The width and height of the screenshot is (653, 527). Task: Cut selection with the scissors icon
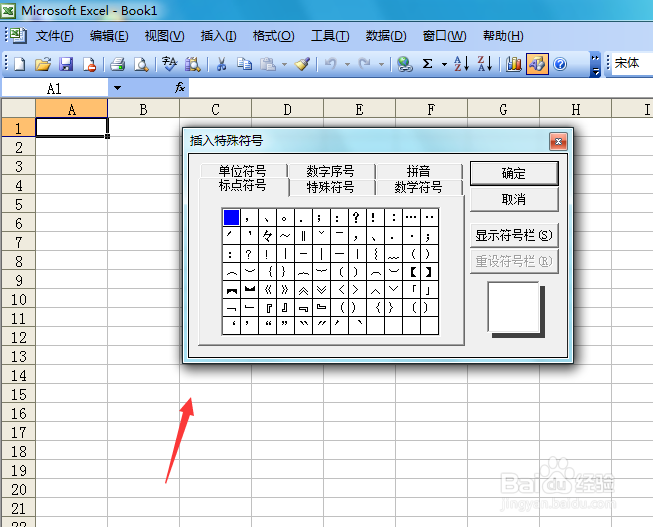[x=221, y=64]
